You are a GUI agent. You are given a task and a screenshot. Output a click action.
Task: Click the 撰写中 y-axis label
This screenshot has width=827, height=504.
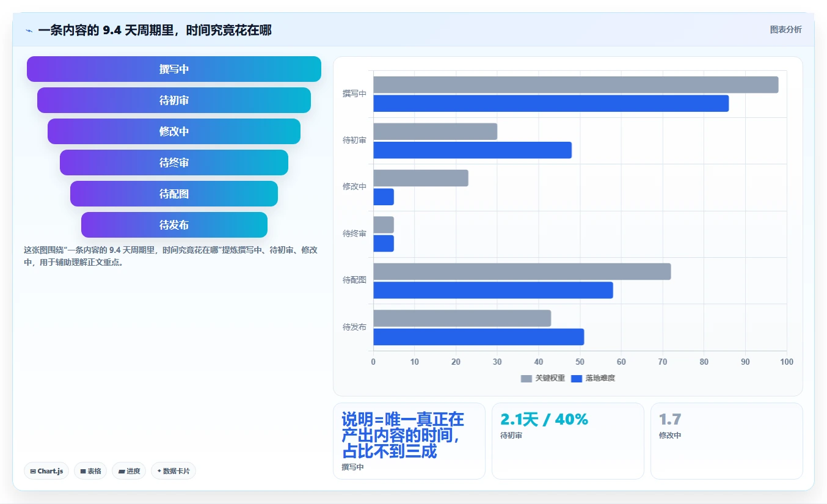[x=354, y=93]
